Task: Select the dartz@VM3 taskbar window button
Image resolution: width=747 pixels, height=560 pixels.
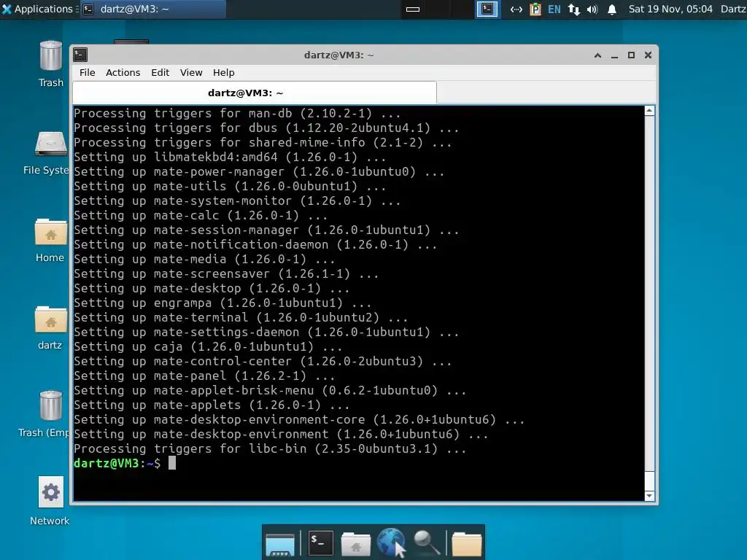Action: click(152, 9)
